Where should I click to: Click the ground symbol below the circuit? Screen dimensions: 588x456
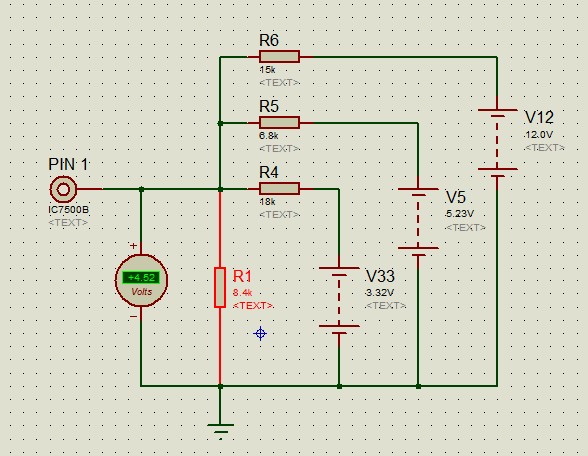(220, 428)
